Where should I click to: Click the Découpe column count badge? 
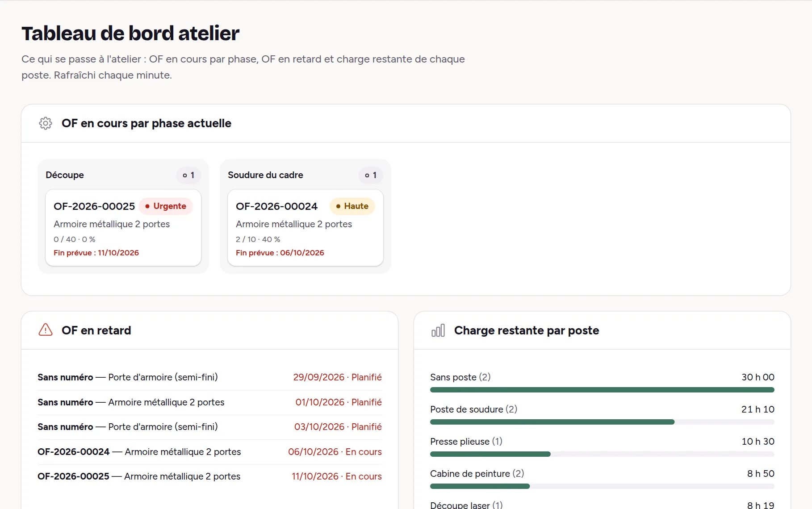coord(188,175)
